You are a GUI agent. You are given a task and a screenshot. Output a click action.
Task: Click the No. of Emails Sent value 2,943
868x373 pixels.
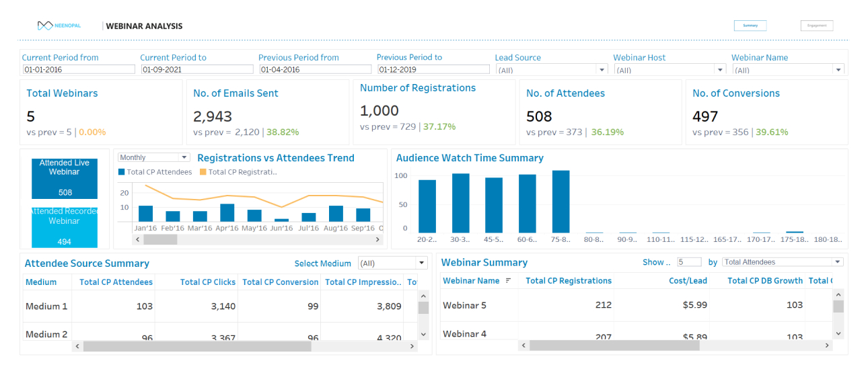point(213,117)
